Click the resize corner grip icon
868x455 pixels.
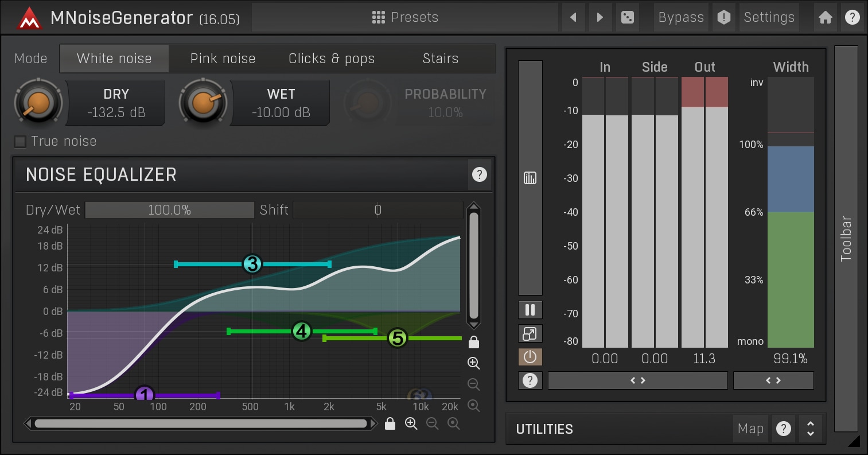pyautogui.click(x=854, y=441)
